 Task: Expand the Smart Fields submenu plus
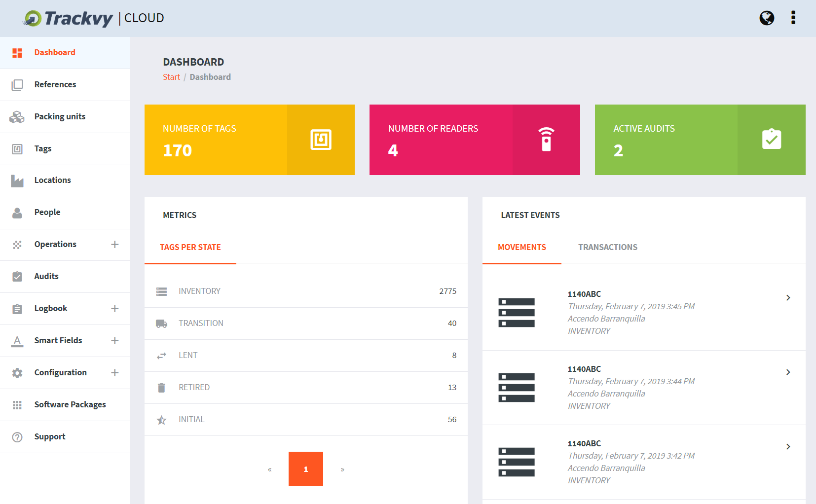115,341
